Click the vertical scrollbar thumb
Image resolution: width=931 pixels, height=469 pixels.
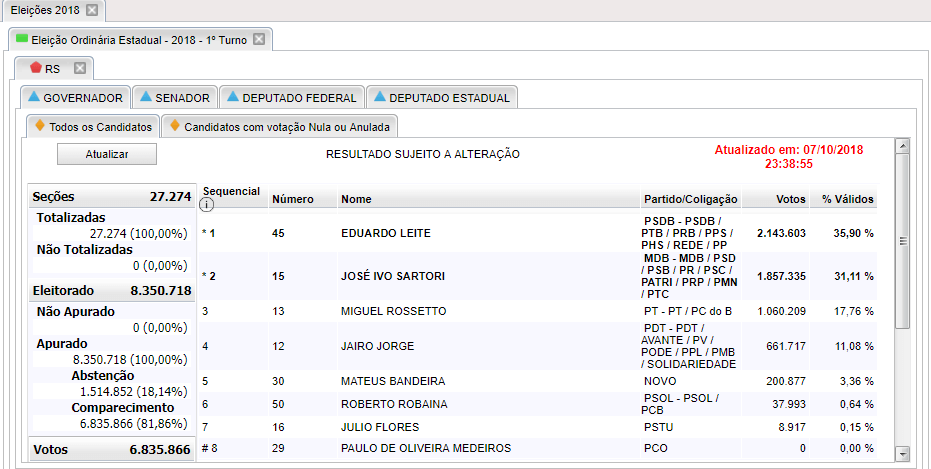[x=902, y=240]
